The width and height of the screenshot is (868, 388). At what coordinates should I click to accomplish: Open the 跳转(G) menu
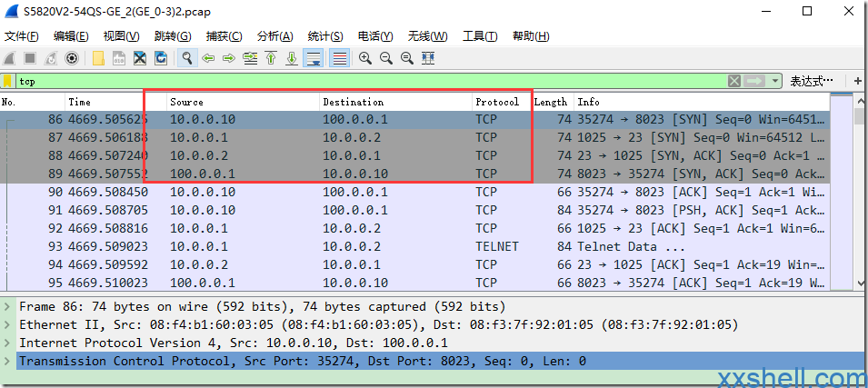coord(173,36)
